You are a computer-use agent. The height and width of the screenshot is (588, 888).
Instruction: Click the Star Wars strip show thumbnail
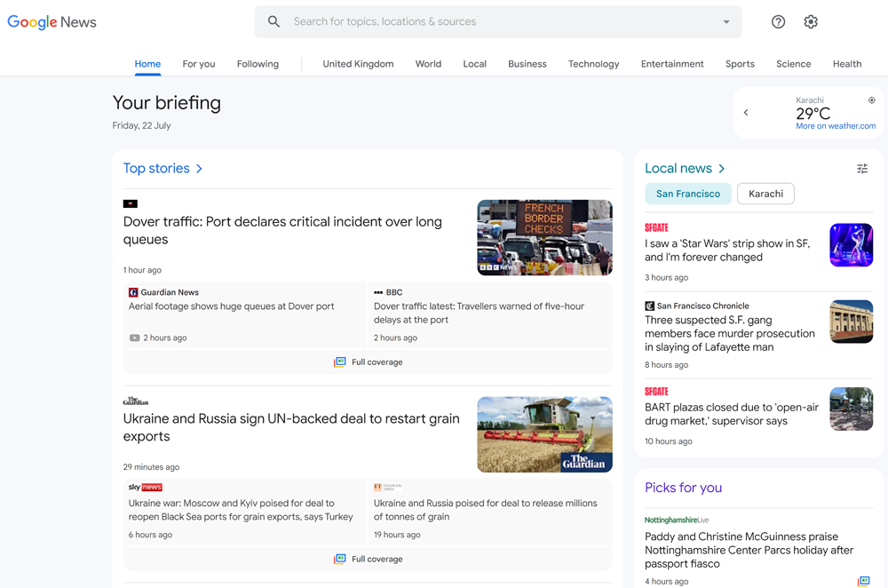click(852, 245)
